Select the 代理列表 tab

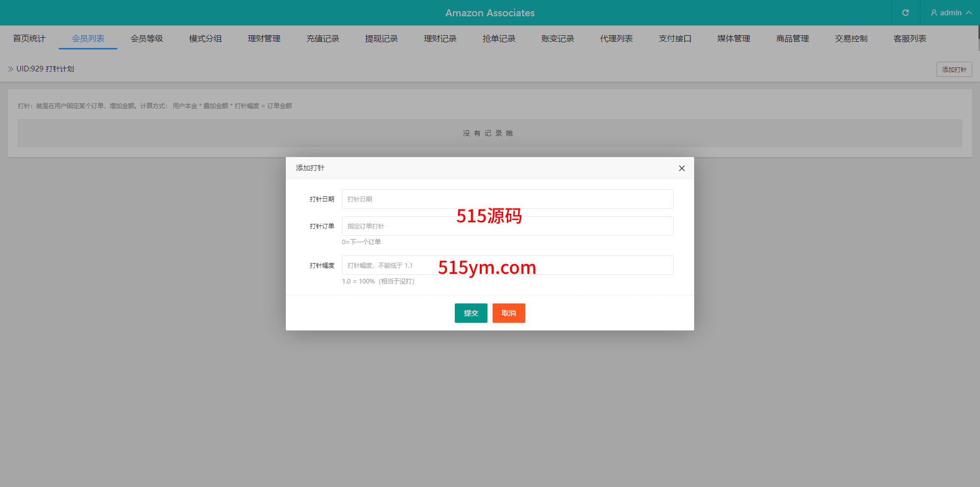point(616,39)
